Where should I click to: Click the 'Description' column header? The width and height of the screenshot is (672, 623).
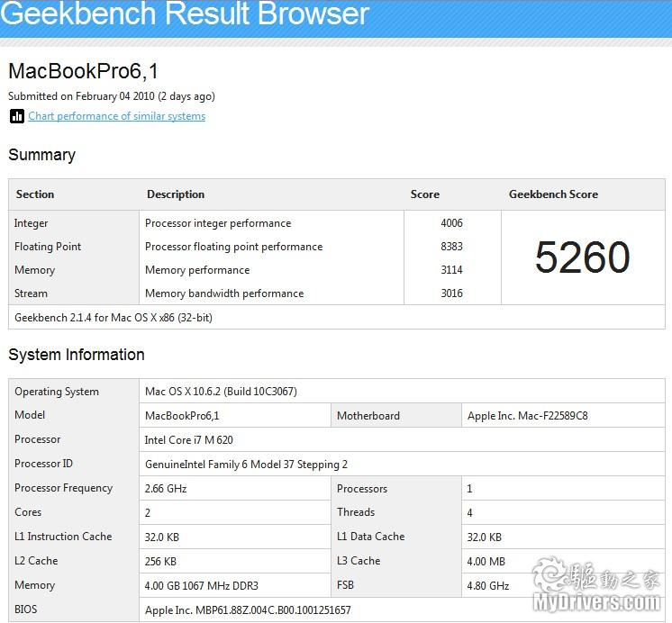(x=176, y=194)
